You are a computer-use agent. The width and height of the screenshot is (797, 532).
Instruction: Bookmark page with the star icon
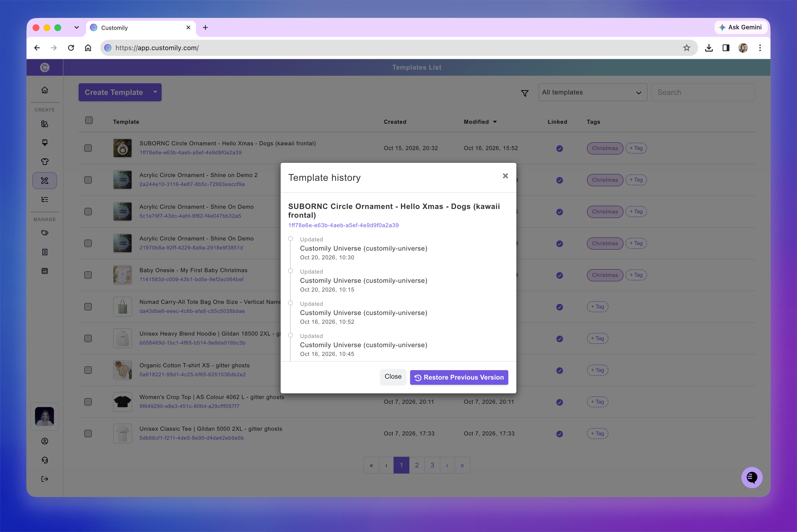pos(686,48)
